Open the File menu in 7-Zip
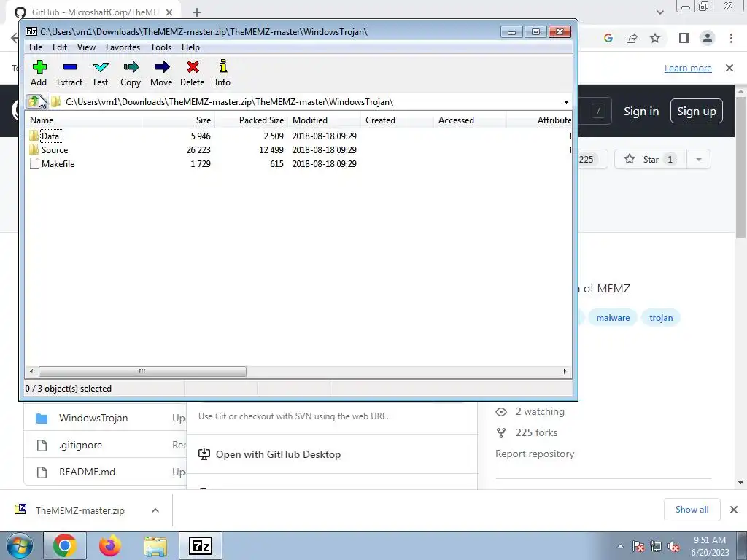Viewport: 747px width, 560px height. [x=36, y=47]
